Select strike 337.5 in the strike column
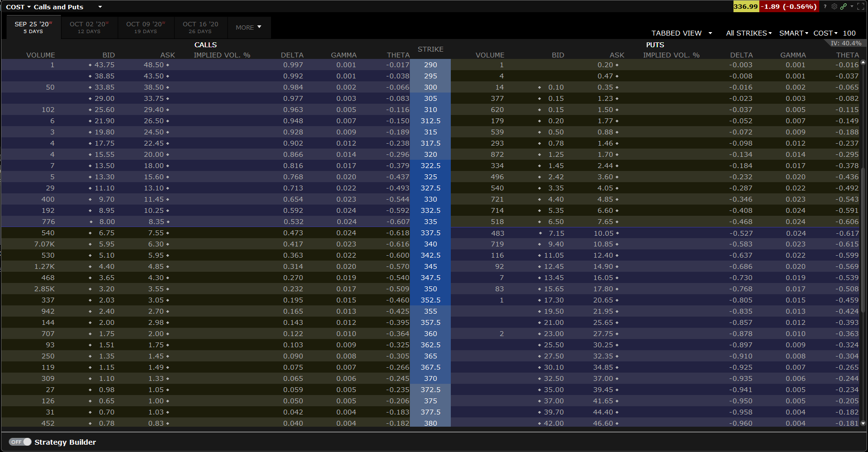This screenshot has height=452, width=868. pyautogui.click(x=430, y=233)
